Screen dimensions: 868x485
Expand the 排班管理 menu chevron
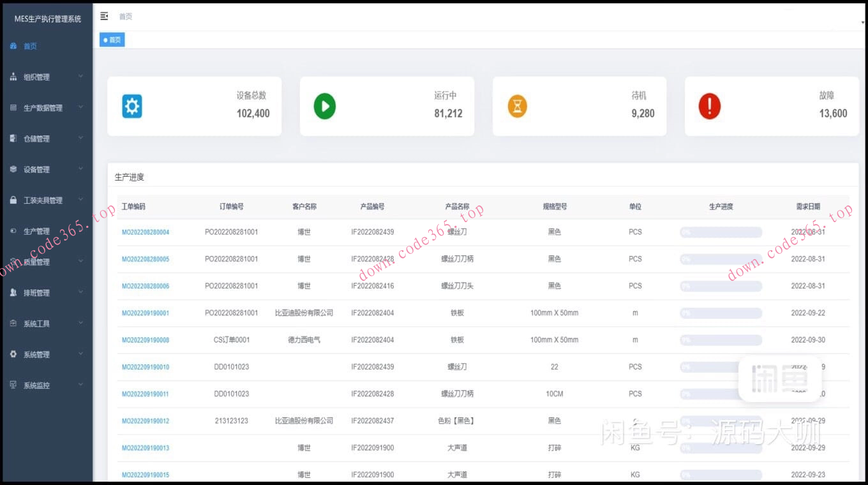click(80, 292)
